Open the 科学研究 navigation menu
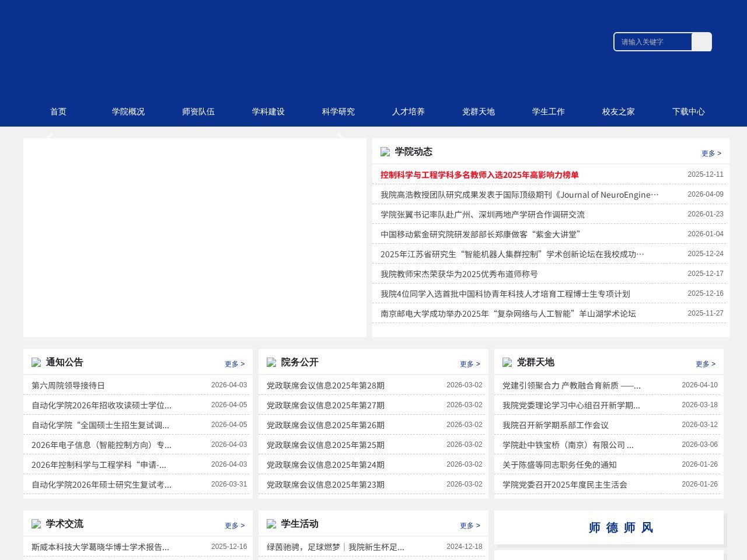This screenshot has width=747, height=560. 338,111
